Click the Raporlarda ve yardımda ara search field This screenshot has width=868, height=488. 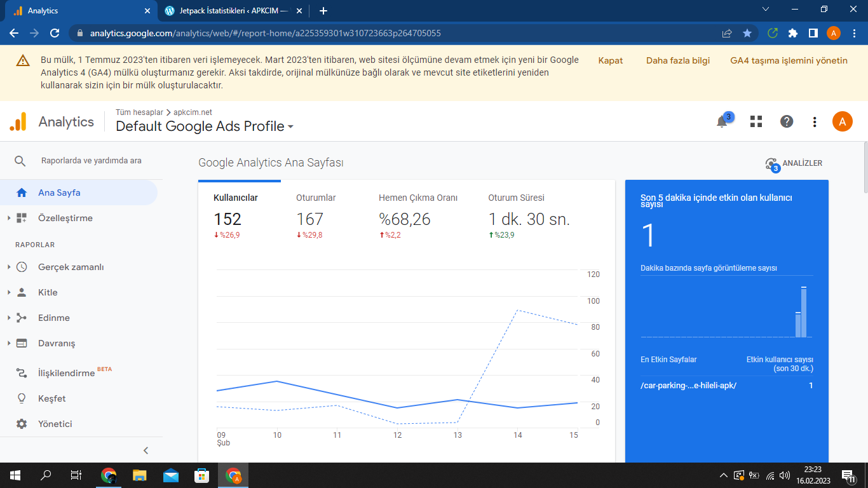point(92,161)
